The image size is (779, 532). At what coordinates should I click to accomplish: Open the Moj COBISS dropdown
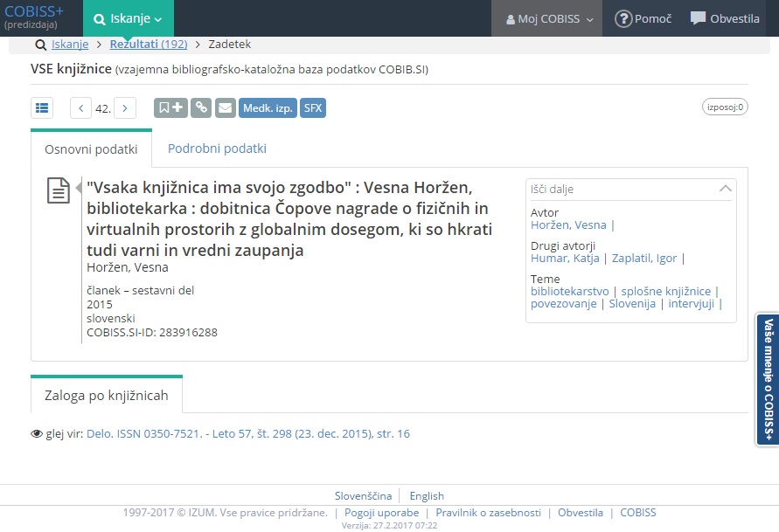click(x=546, y=17)
